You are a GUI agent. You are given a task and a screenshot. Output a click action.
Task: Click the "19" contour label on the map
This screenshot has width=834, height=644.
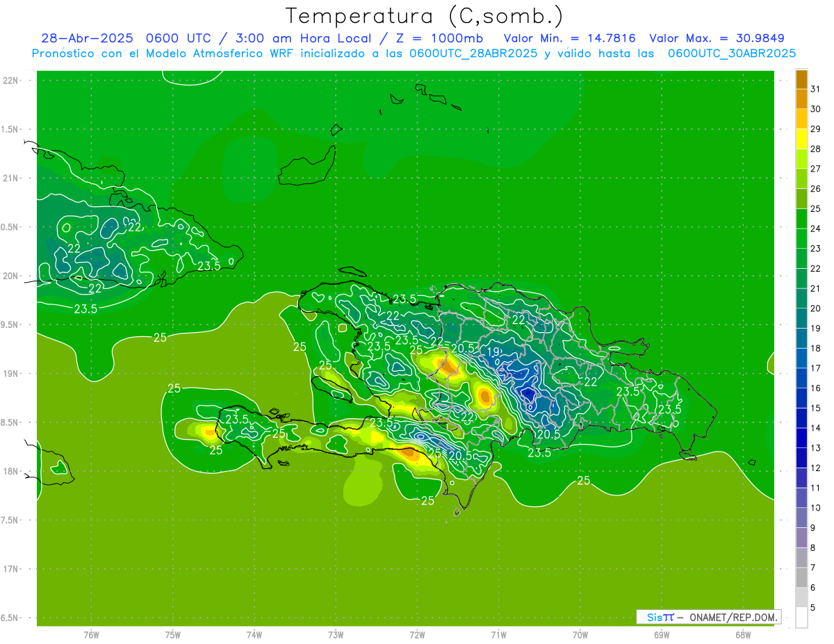click(493, 352)
